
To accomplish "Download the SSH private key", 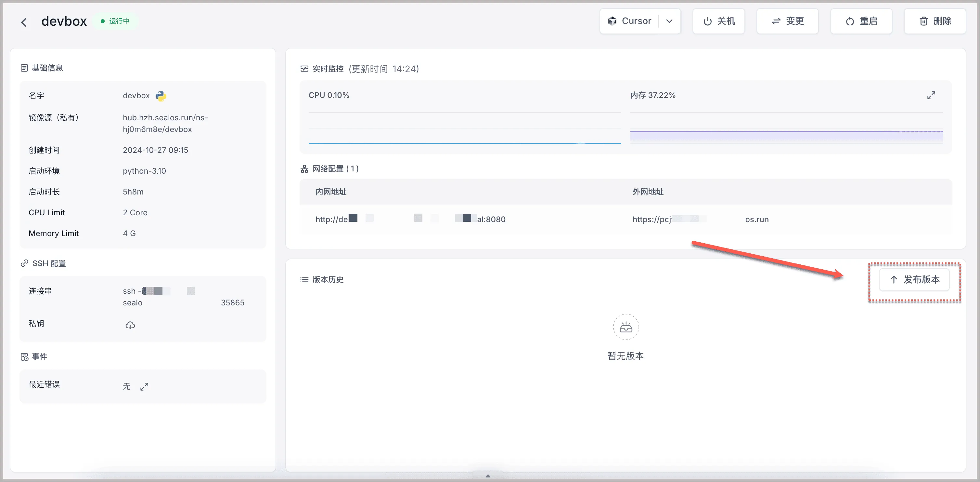I will pos(130,325).
